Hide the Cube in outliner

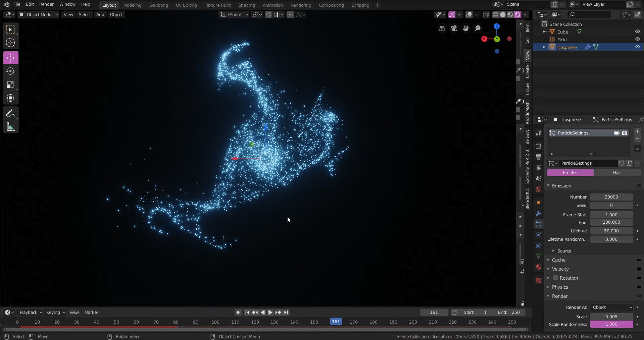pyautogui.click(x=637, y=32)
